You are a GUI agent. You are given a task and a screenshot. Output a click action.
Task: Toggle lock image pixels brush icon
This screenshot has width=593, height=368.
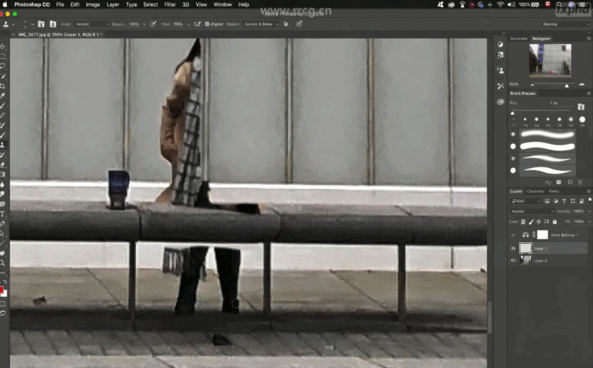[531, 222]
